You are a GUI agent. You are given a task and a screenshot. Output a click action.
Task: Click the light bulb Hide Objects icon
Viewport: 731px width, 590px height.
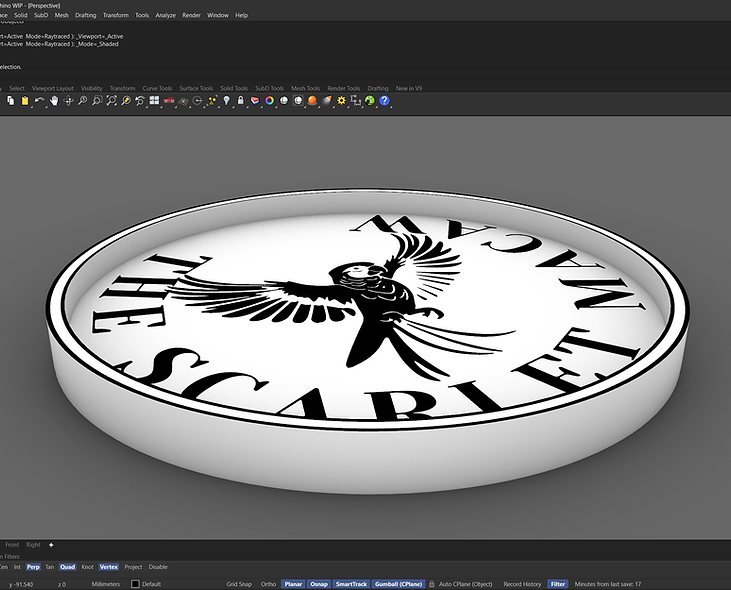[227, 100]
